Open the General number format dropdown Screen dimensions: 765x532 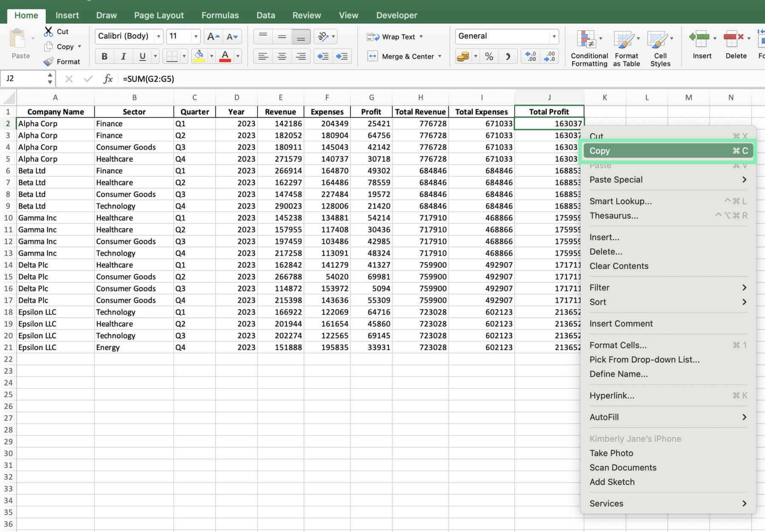[554, 37]
